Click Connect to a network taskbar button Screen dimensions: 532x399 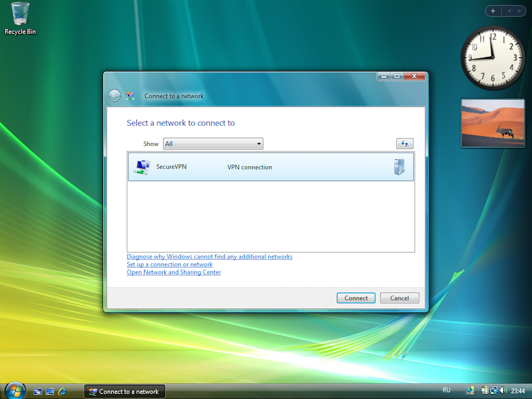click(124, 392)
